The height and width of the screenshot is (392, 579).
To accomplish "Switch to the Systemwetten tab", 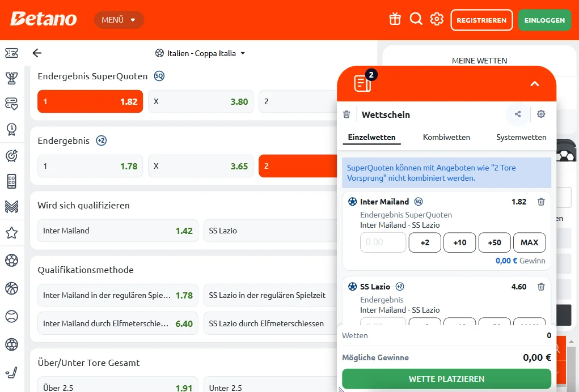I will [521, 137].
